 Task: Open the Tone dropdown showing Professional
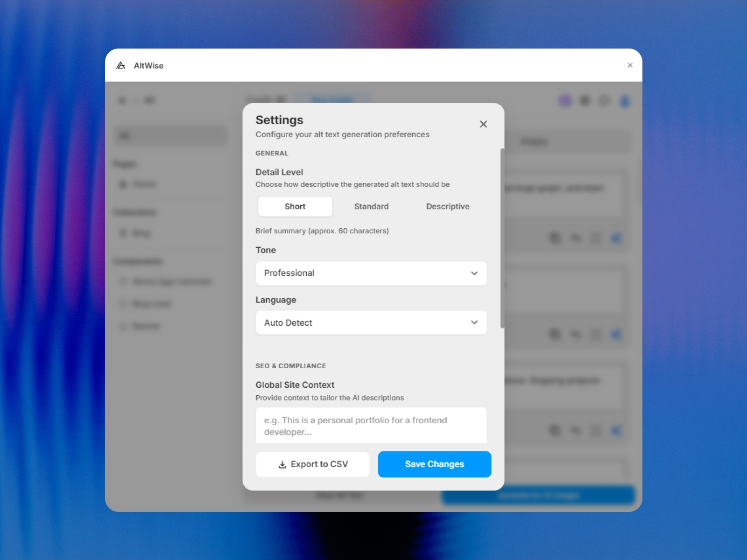(x=371, y=273)
